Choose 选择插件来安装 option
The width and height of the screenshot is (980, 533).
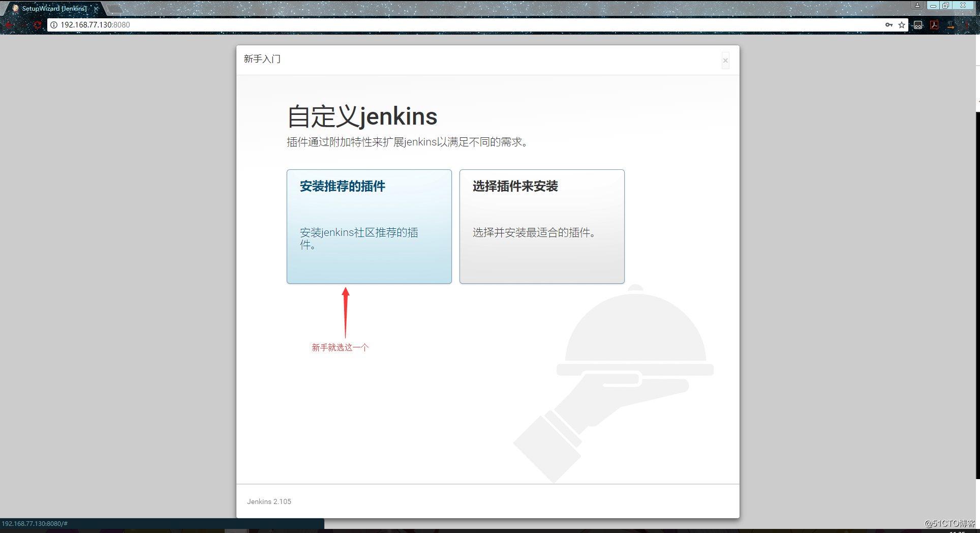(x=542, y=226)
